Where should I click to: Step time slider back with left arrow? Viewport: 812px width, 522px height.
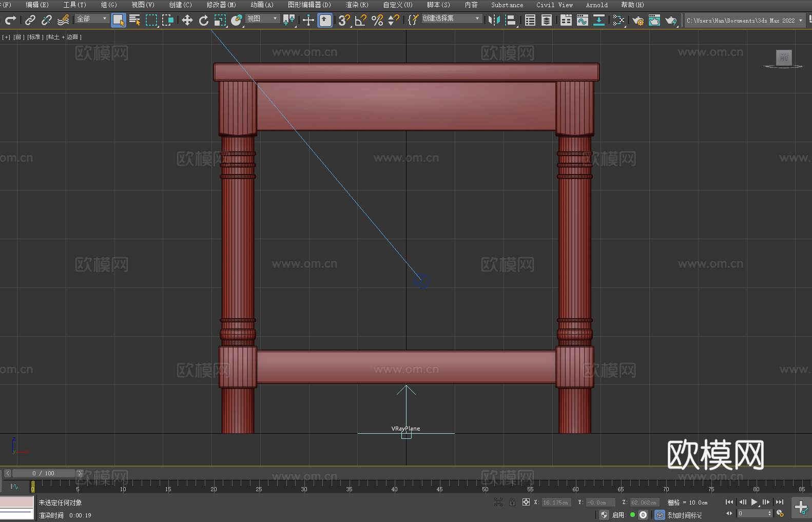pos(7,473)
